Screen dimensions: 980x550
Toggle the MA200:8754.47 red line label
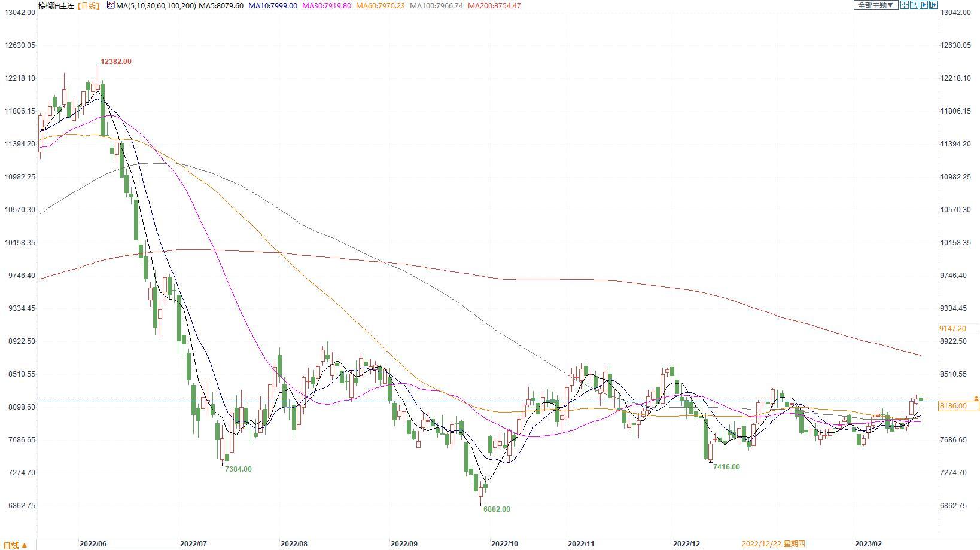tap(494, 5)
